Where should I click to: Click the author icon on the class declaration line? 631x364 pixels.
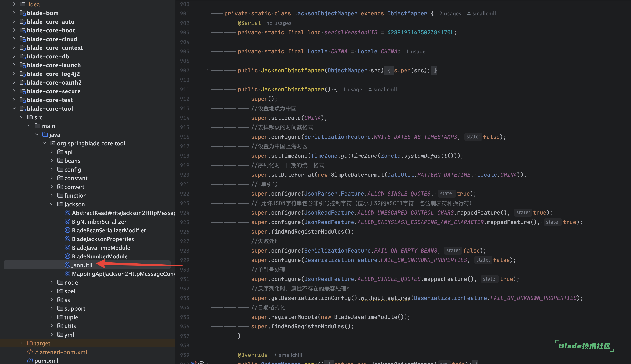[x=469, y=14]
